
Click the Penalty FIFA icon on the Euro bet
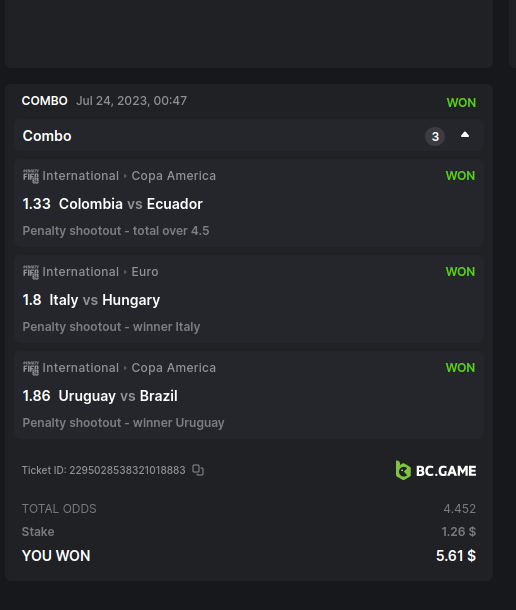(x=31, y=272)
